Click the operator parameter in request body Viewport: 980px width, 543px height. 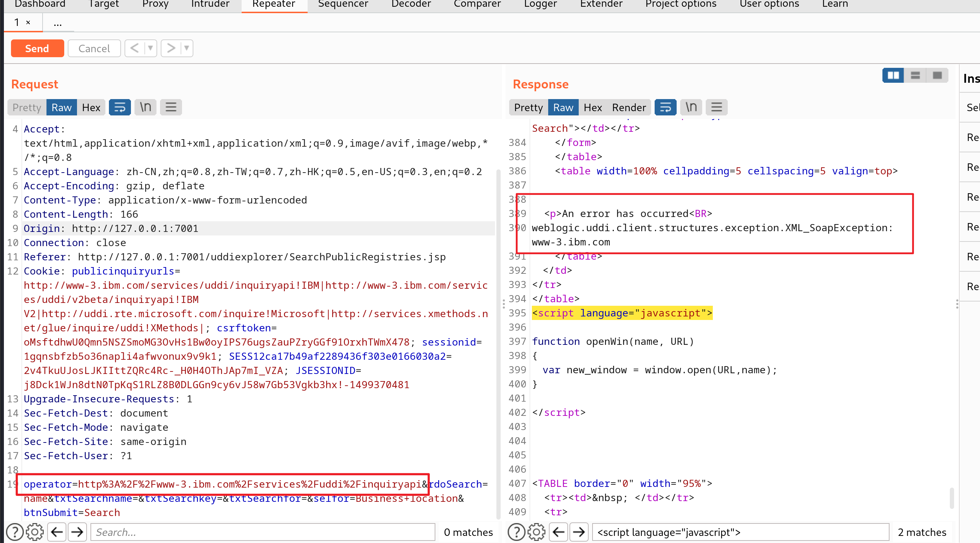[222, 484]
